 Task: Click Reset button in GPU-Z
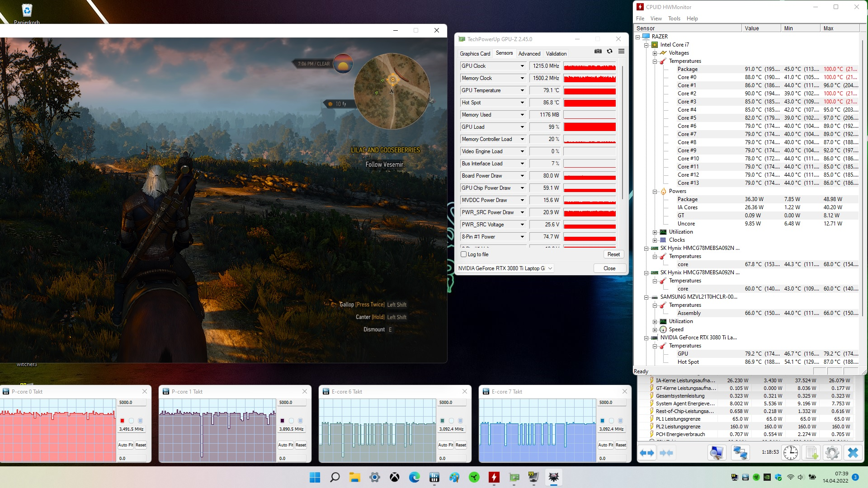(x=613, y=254)
